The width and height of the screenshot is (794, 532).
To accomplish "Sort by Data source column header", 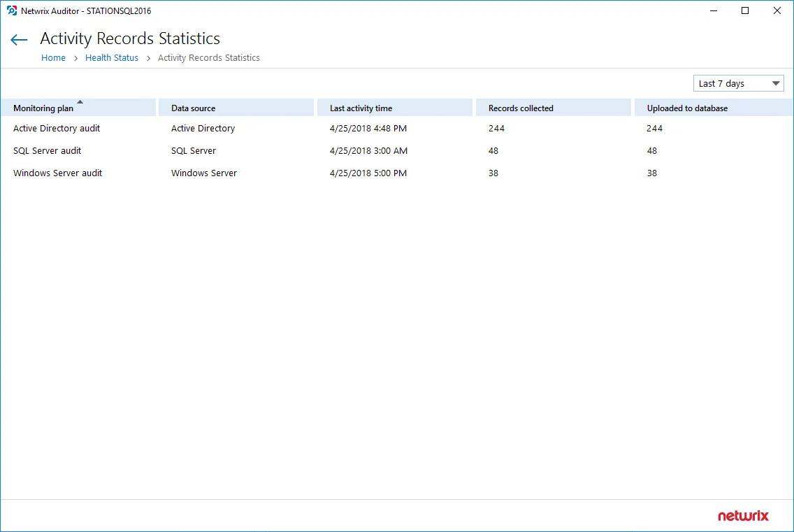I will tap(236, 108).
